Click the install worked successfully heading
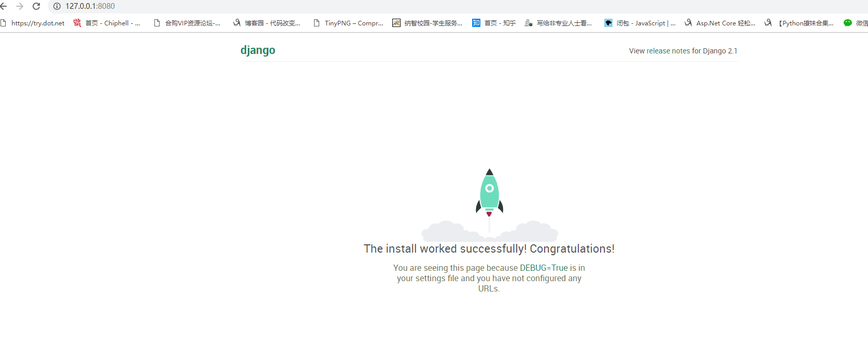The height and width of the screenshot is (360, 868). coord(489,249)
